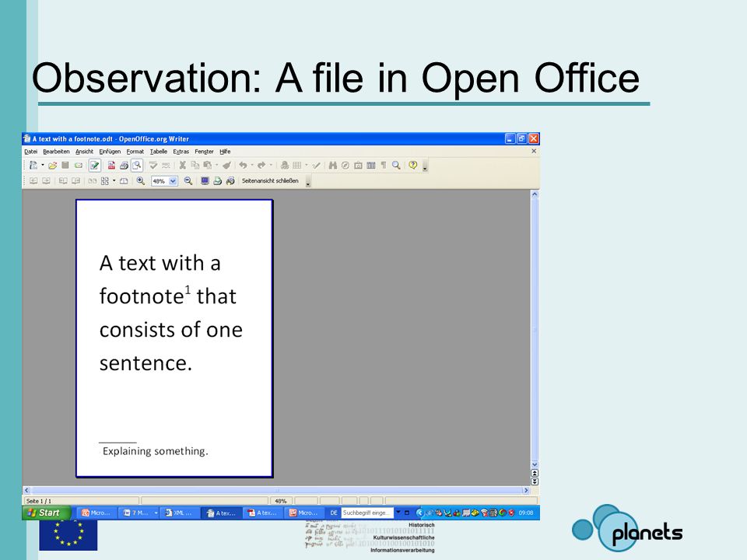The width and height of the screenshot is (747, 560).
Task: Click the Seite 1 / 1 status field
Action: (x=81, y=501)
